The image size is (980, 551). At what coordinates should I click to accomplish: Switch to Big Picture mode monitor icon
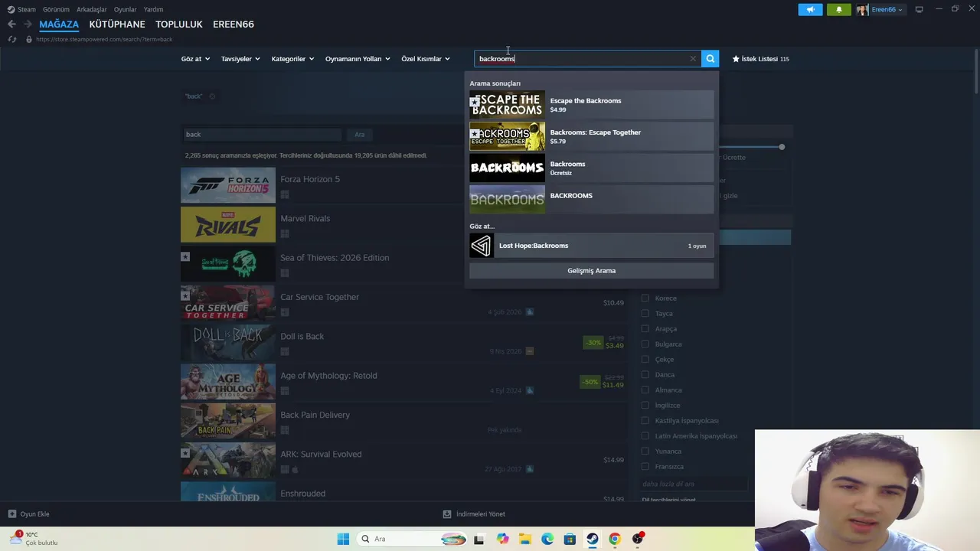(x=919, y=9)
